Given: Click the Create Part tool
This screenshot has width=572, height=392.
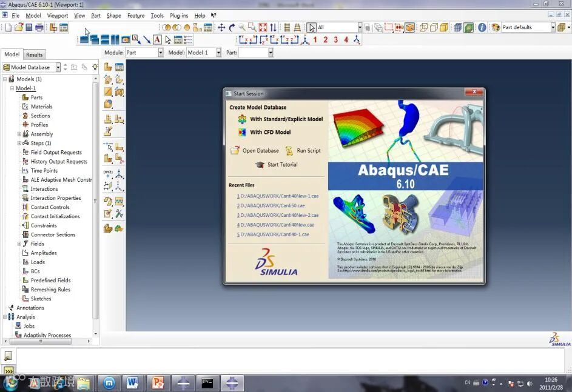Looking at the screenshot, I should point(109,67).
